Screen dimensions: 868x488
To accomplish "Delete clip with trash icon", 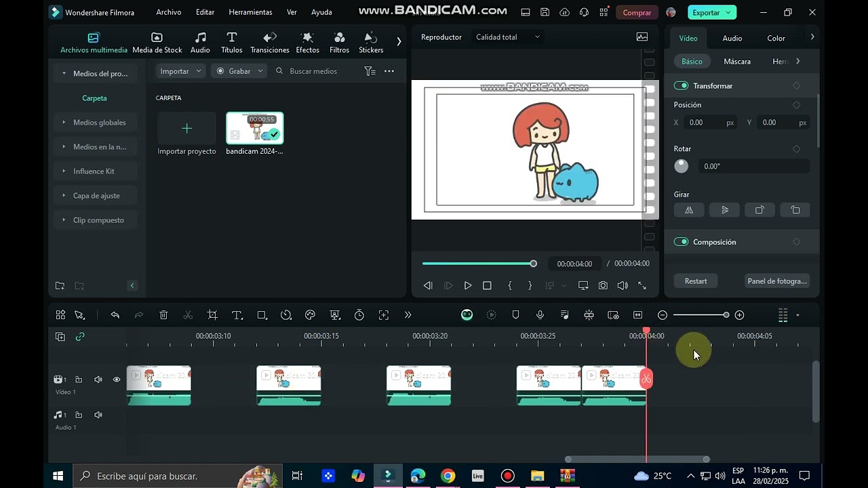I will coord(163,315).
